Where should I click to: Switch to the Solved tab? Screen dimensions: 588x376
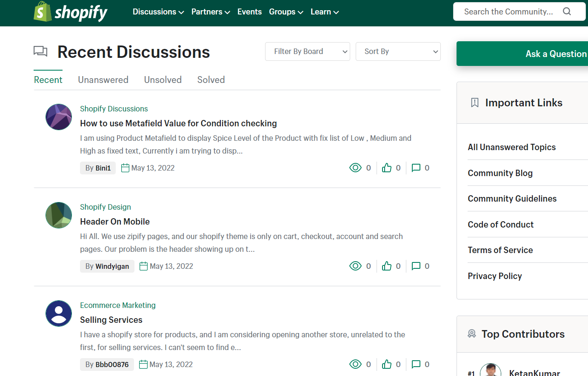click(211, 80)
